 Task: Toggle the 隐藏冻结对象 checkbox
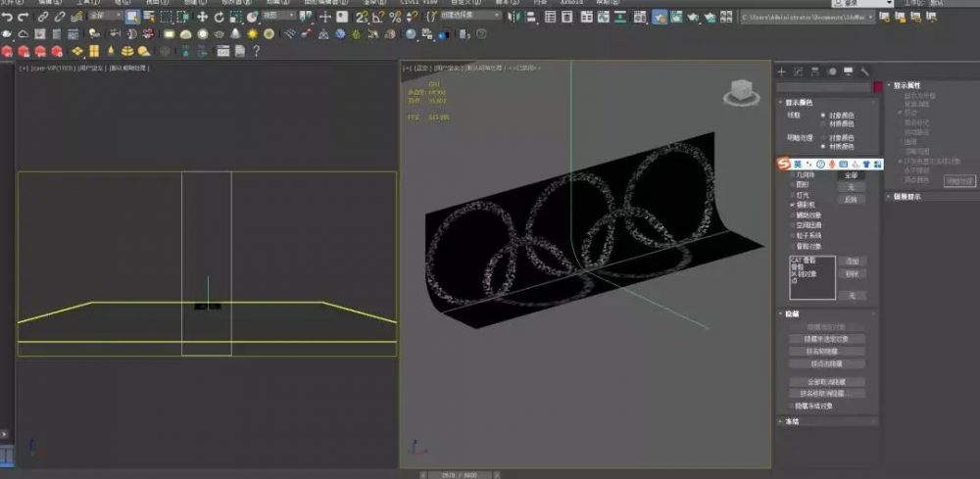791,406
